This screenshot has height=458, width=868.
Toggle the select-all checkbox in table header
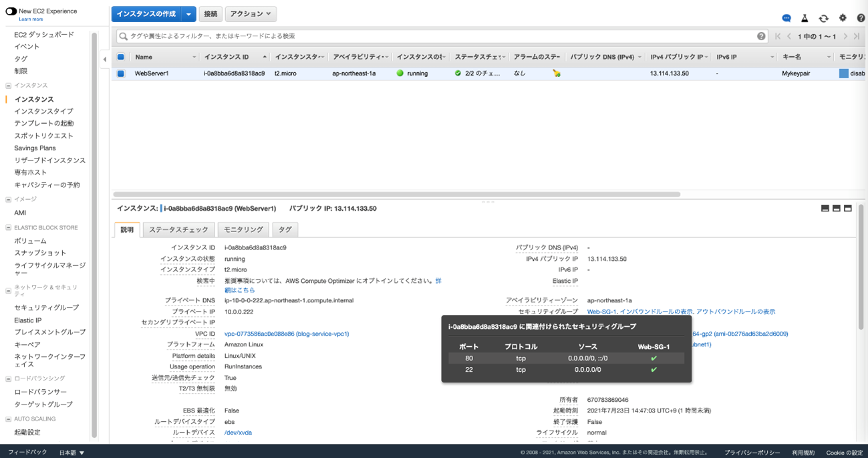[x=121, y=58]
